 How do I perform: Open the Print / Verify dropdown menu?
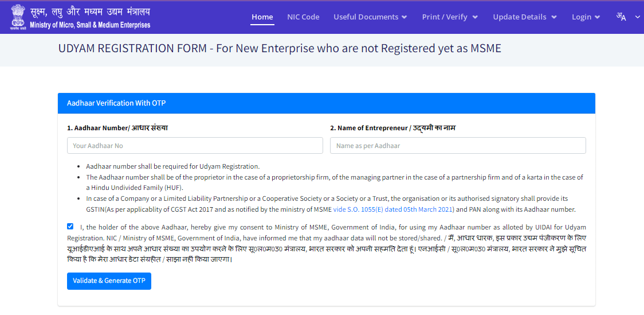[450, 17]
